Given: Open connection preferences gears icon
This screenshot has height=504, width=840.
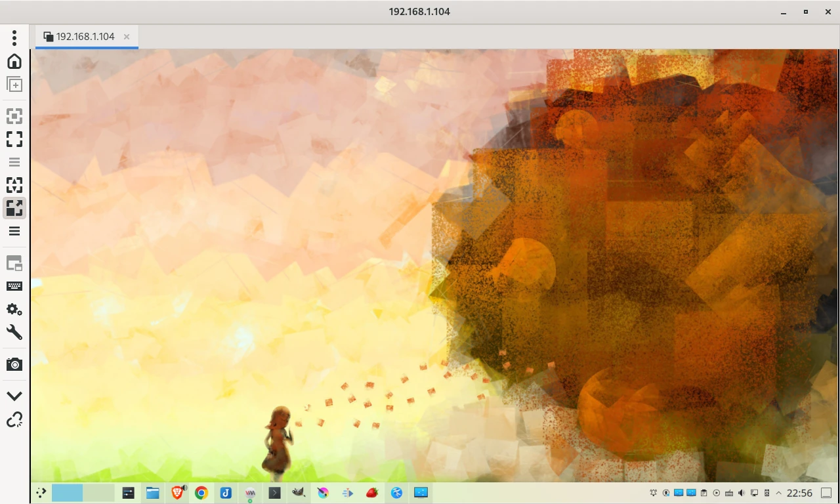Looking at the screenshot, I should [14, 309].
